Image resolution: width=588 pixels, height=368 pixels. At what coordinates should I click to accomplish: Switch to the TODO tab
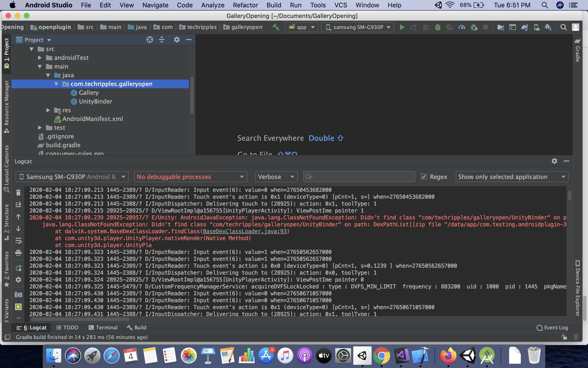click(67, 327)
